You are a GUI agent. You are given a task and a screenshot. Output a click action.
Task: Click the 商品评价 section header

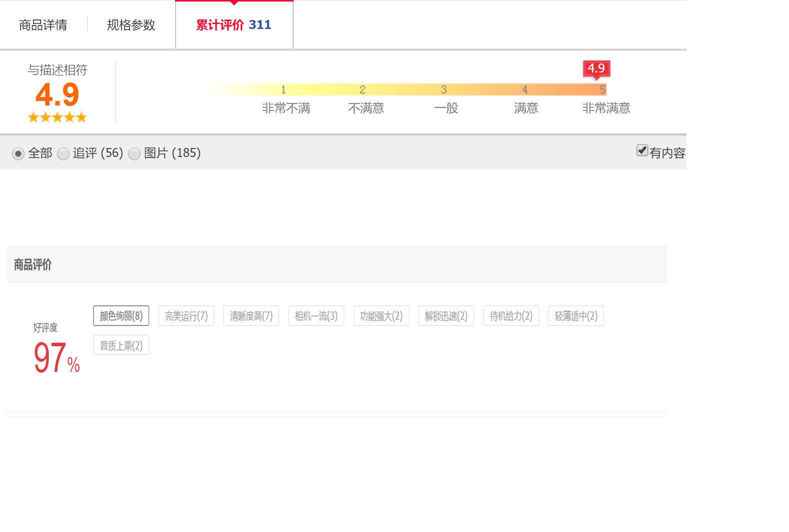33,264
